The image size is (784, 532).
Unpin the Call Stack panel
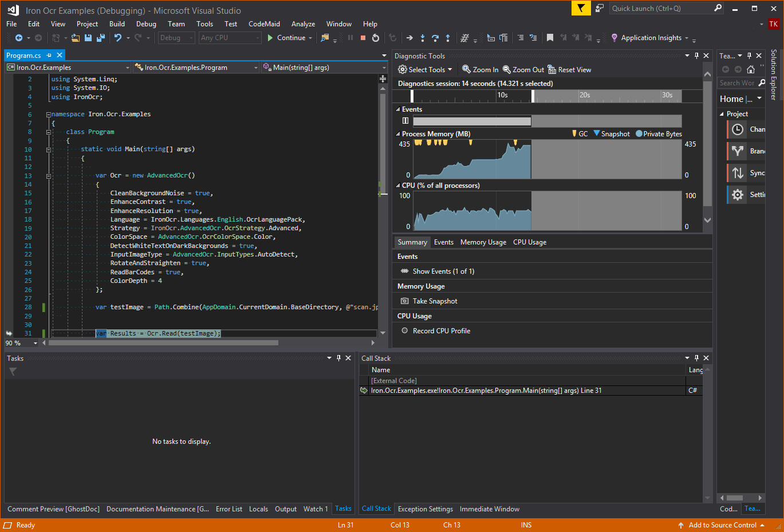(696, 357)
